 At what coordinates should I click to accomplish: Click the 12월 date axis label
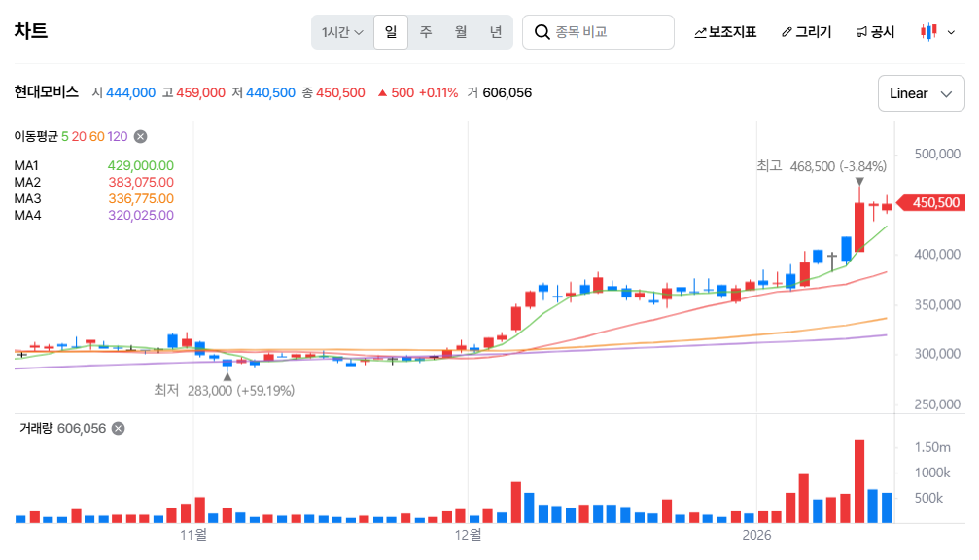click(x=469, y=535)
